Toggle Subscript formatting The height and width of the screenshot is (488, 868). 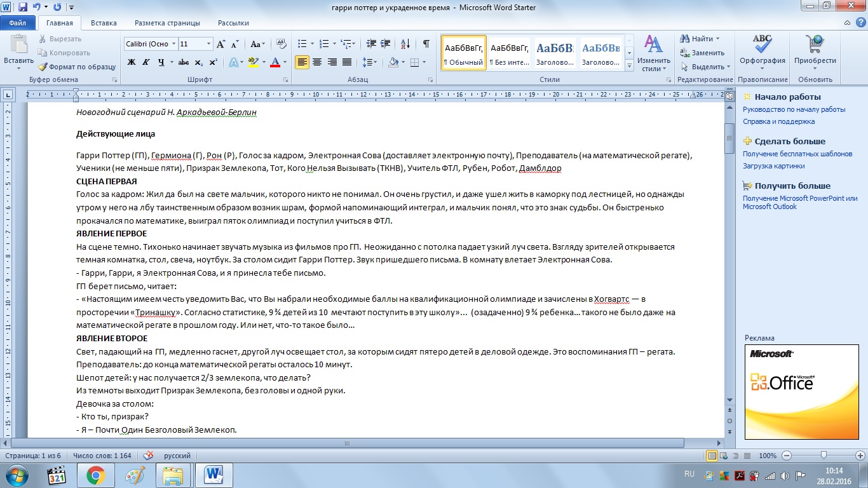199,62
